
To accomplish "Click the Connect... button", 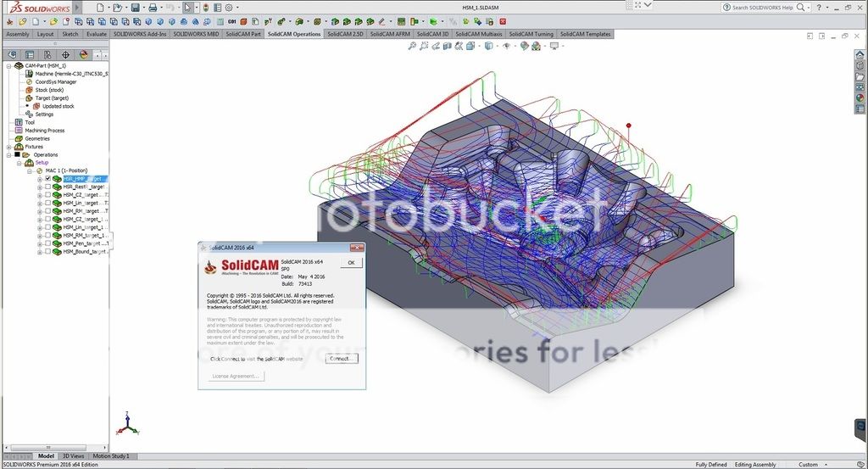I will 341,359.
